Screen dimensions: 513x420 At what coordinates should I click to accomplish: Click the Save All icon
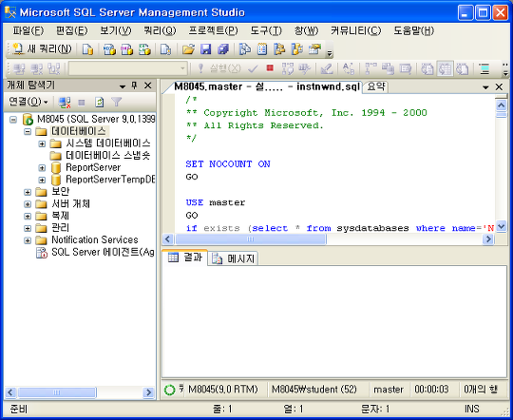coord(223,49)
